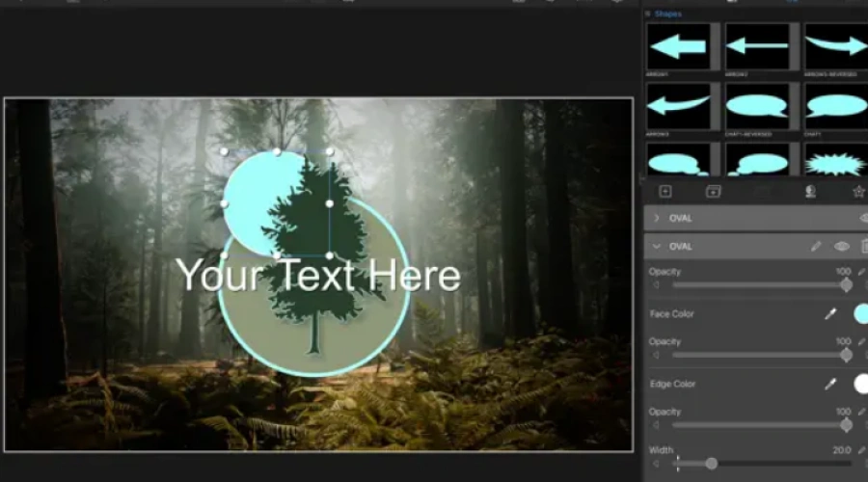
Task: Click the add layer group icon
Action: 713,192
